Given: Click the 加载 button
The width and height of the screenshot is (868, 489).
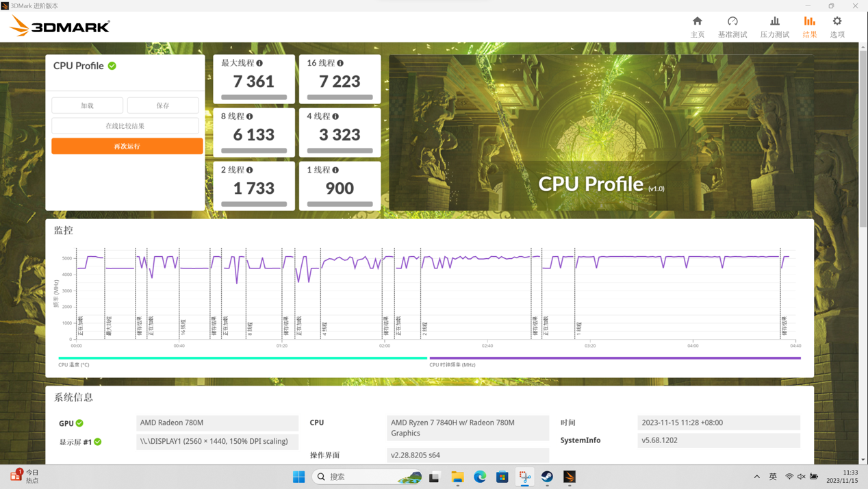Looking at the screenshot, I should (88, 105).
